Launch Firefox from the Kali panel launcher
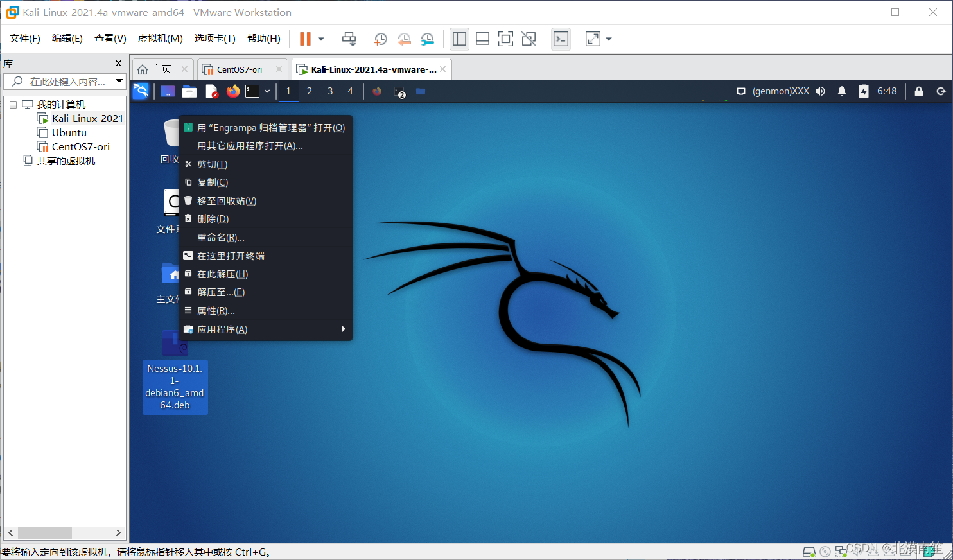Screen dimensions: 953x560 coord(233,91)
